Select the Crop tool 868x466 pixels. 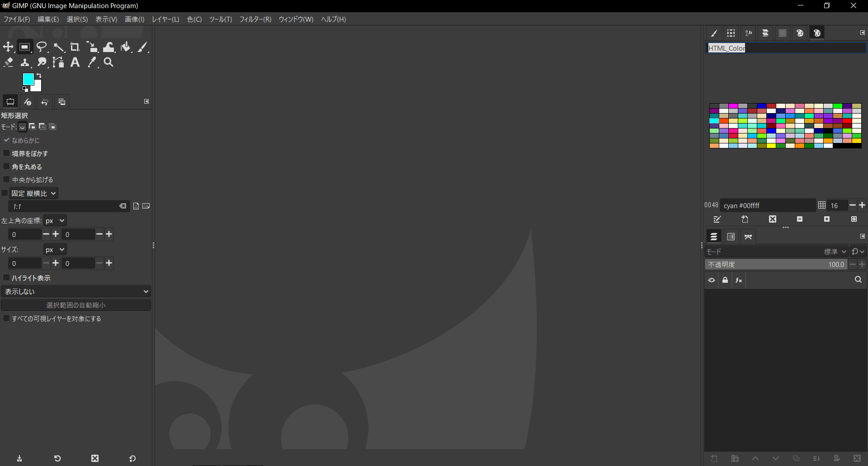[x=75, y=47]
